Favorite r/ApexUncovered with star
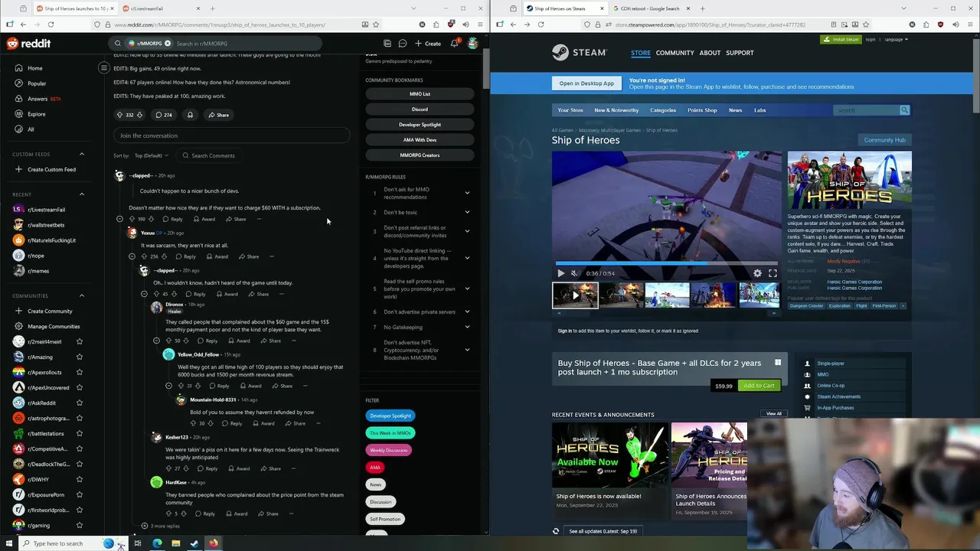 [x=80, y=387]
